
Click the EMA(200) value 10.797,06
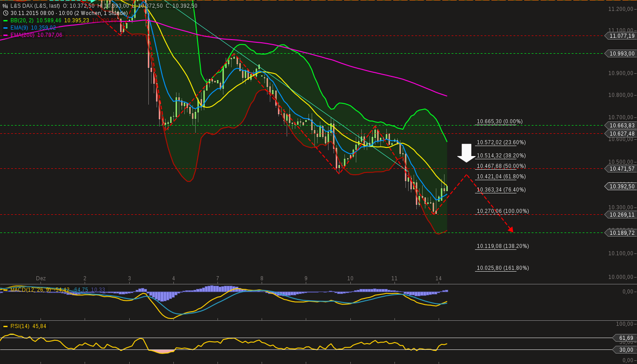coord(50,35)
